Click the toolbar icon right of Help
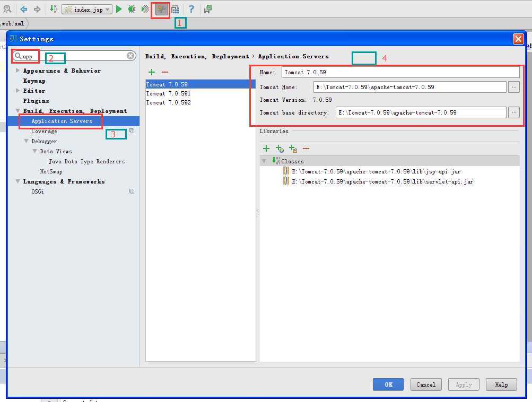This screenshot has width=532, height=402. click(x=208, y=9)
